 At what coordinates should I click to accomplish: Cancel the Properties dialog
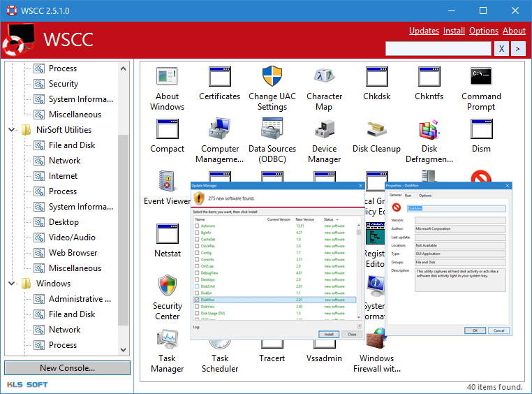tap(498, 330)
